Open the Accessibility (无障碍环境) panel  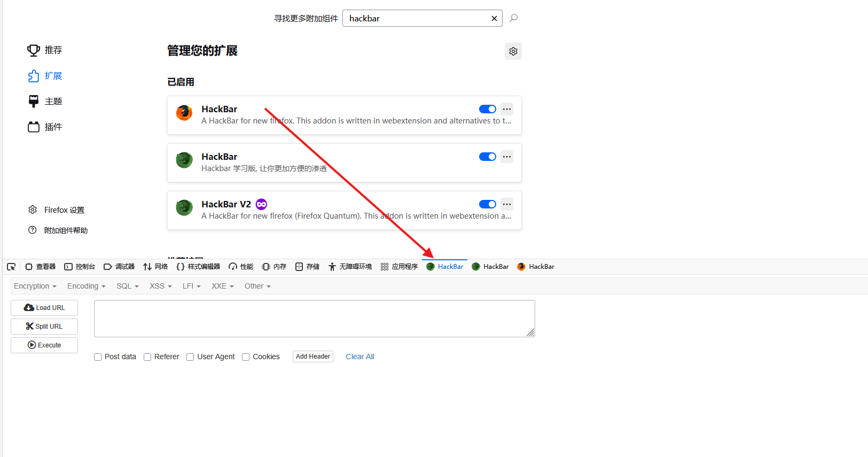pos(350,267)
